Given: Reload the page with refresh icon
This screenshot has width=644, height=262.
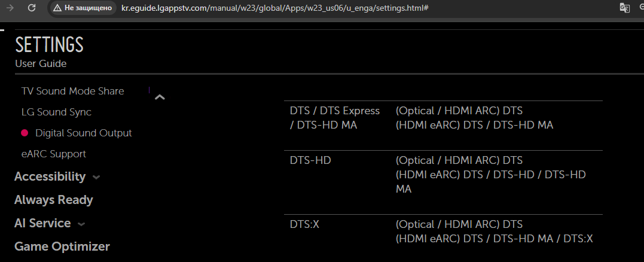Looking at the screenshot, I should coord(32,8).
